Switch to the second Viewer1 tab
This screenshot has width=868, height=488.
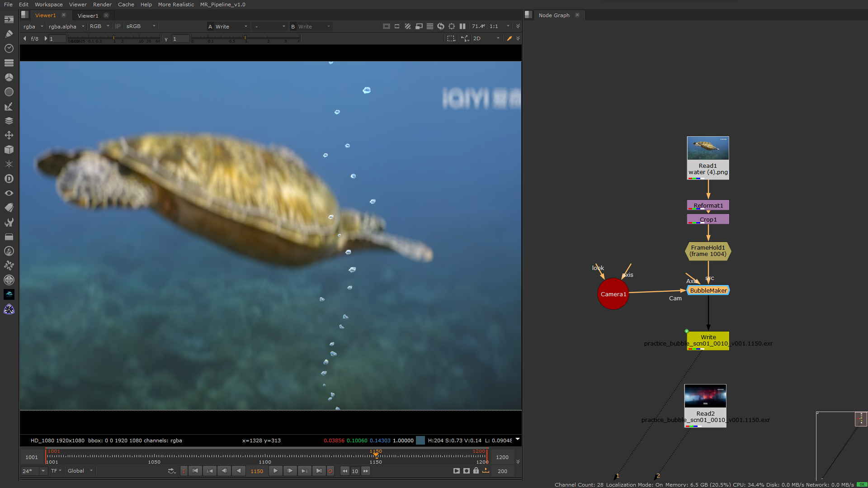tap(88, 15)
